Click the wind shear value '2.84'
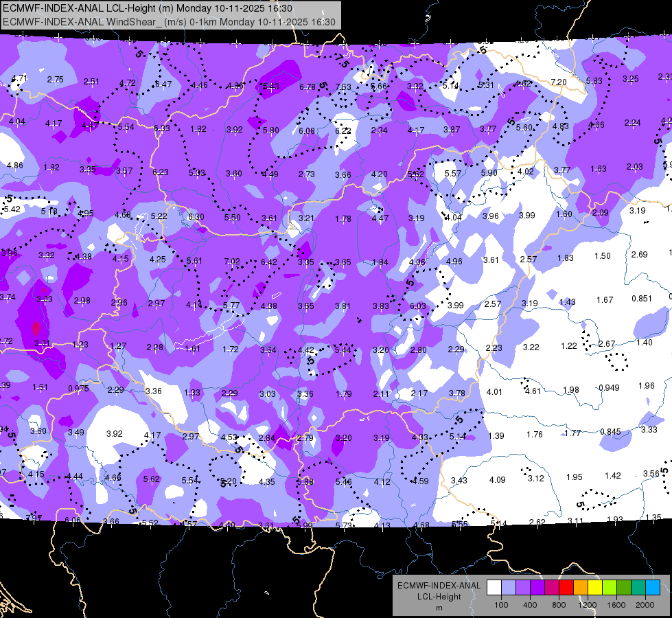 pyautogui.click(x=266, y=438)
